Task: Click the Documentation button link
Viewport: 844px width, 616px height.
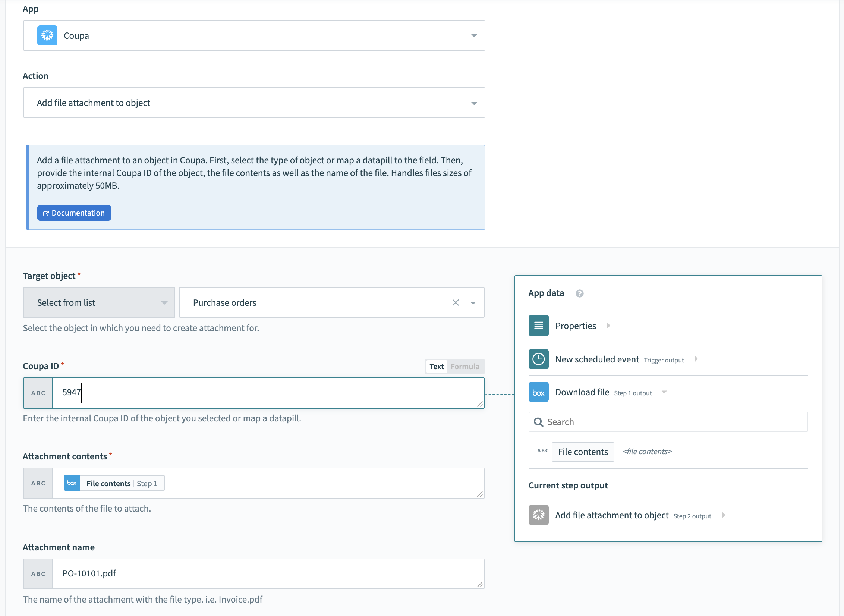Action: [x=74, y=212]
